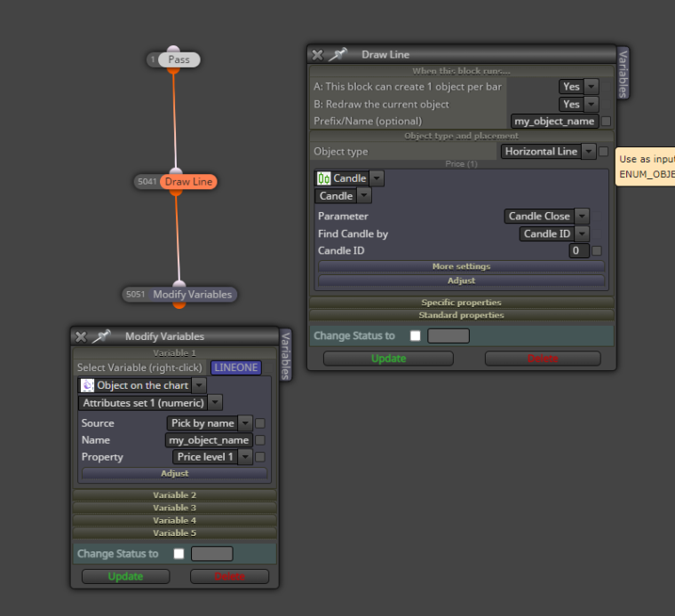Click the Draw Line panel title bar
Image resolution: width=675 pixels, height=616 pixels.
[x=462, y=55]
